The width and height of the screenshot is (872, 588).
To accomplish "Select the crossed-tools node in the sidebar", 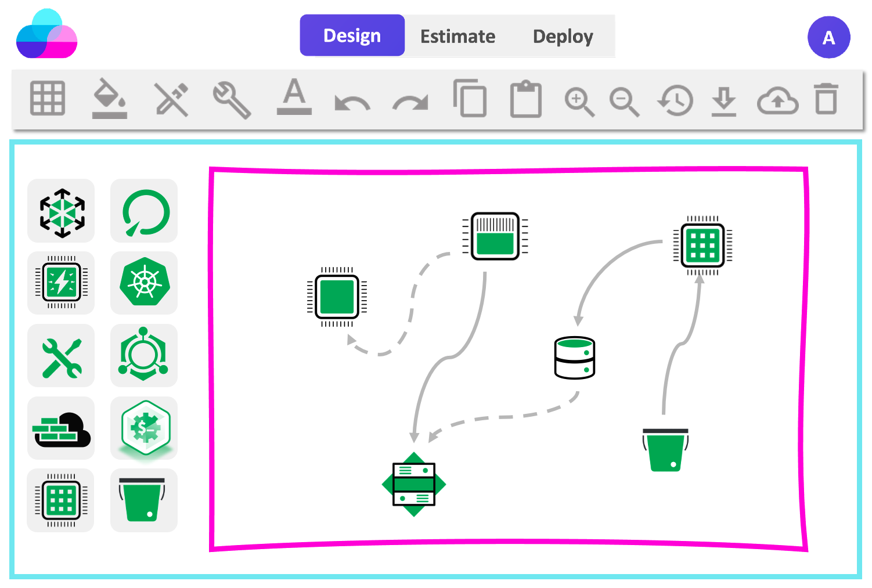I will pos(60,355).
